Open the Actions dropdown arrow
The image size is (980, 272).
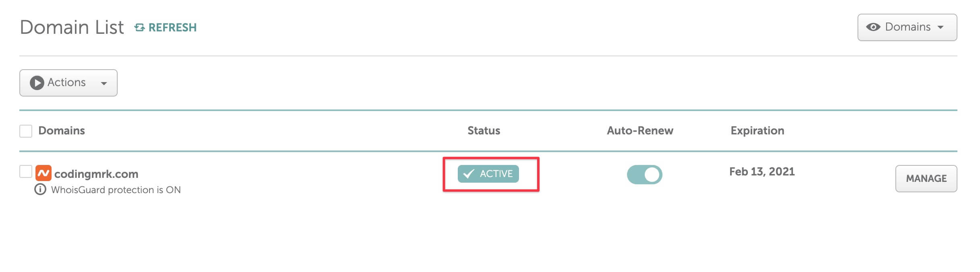[x=104, y=83]
